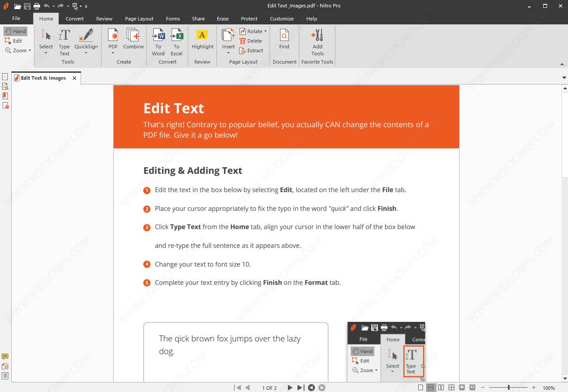Click Add Tools in Favorite Tools
Viewport: 568px width, 392px height.
[318, 42]
